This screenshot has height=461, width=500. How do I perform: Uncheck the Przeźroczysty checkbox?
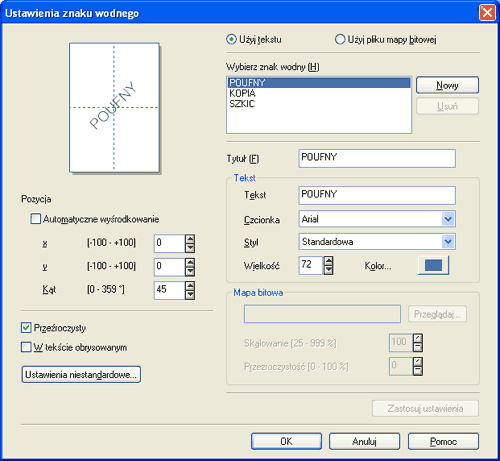point(26,328)
